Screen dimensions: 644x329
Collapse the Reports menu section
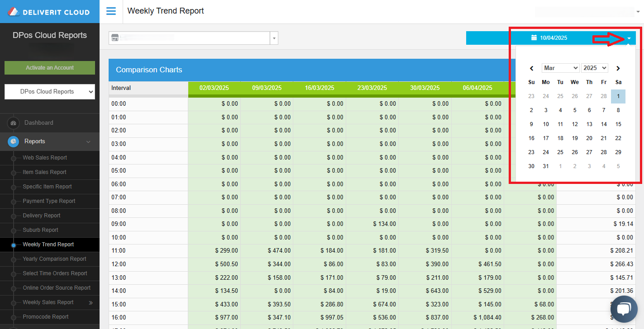click(88, 142)
